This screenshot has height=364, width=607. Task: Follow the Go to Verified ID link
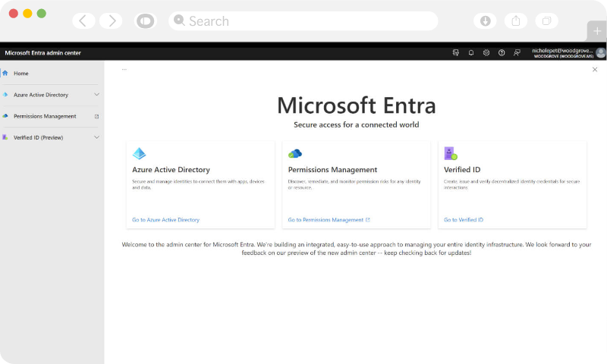[x=464, y=220]
